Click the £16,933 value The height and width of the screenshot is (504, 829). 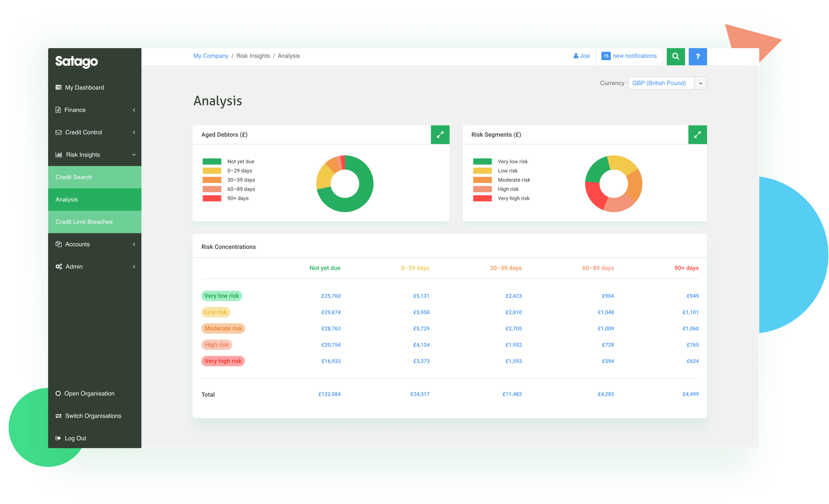pos(331,361)
